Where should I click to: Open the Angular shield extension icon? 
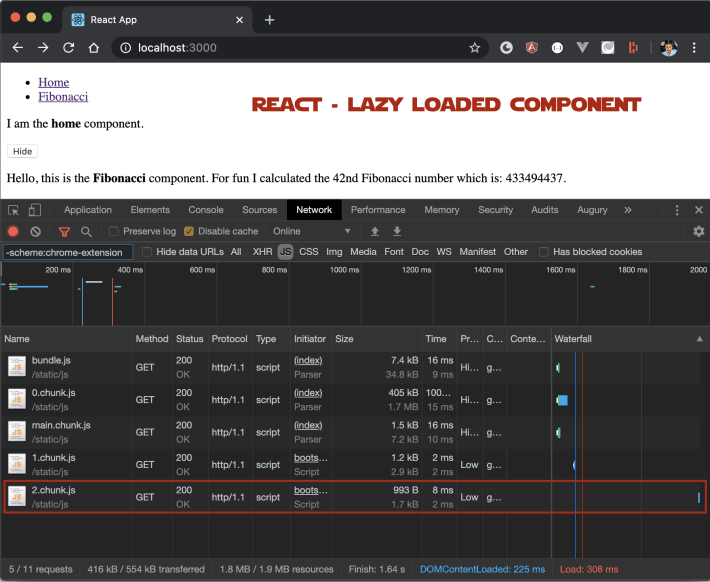coord(532,48)
